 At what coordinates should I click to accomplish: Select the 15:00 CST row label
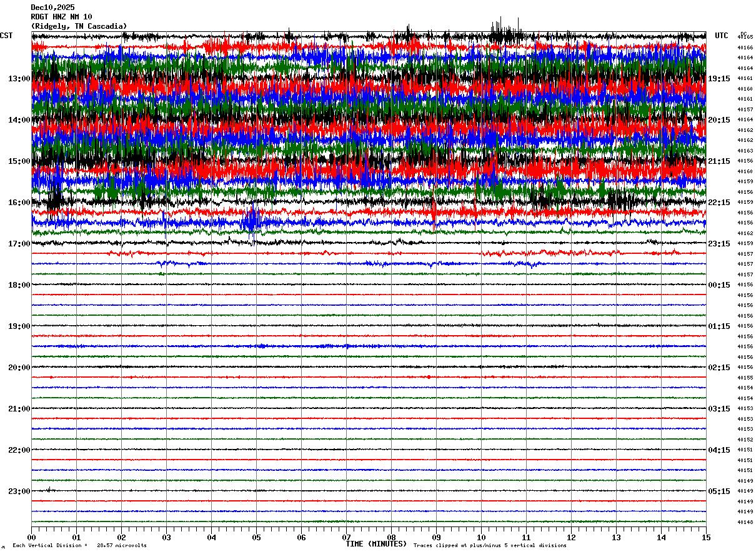tap(19, 161)
